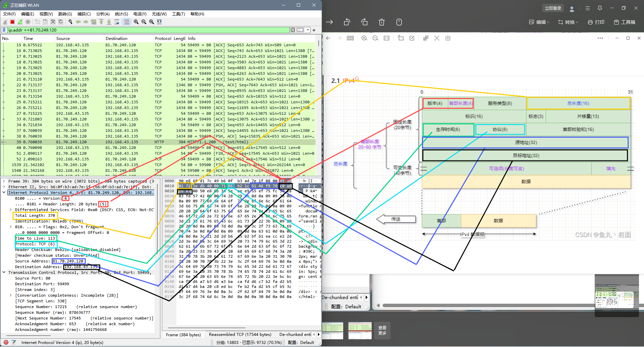Toggle packet list colorization
The width and height of the screenshot is (644, 347).
126,22
